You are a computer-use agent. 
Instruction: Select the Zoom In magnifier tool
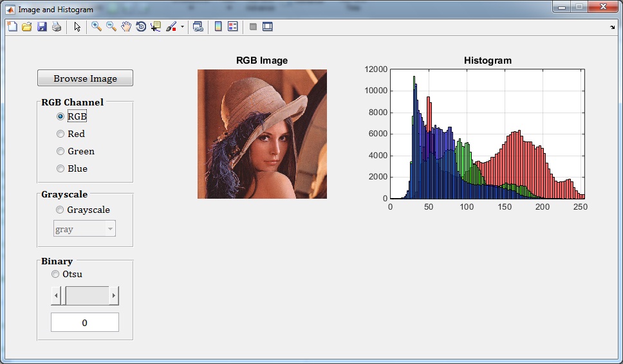97,26
